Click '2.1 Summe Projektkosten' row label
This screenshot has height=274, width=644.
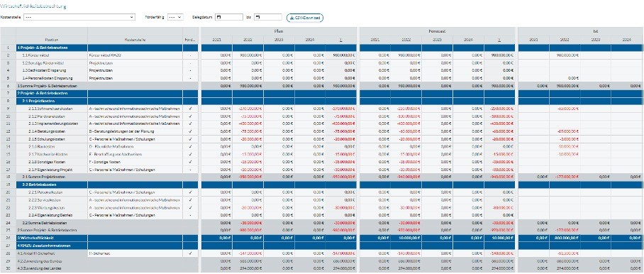tap(44, 177)
